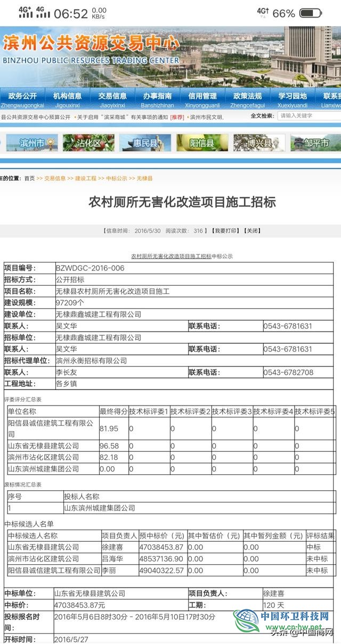Click the 关闭 close link
Screen dimensions: 341x644
(252, 230)
